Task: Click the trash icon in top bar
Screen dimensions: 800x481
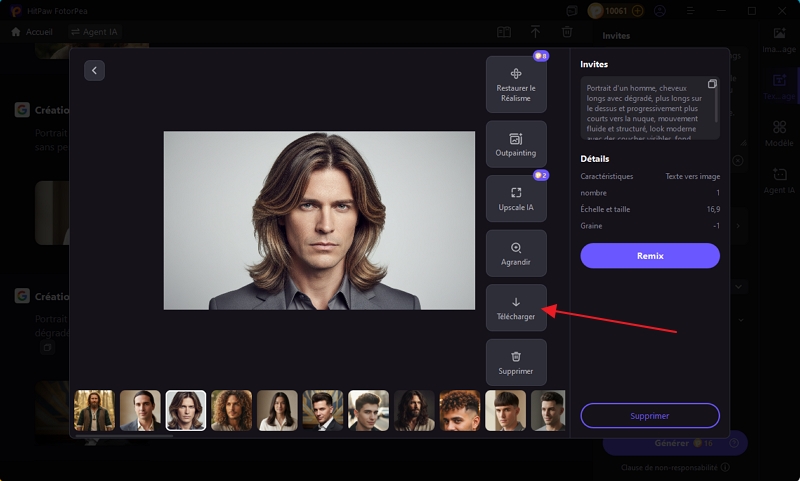Action: (x=567, y=32)
